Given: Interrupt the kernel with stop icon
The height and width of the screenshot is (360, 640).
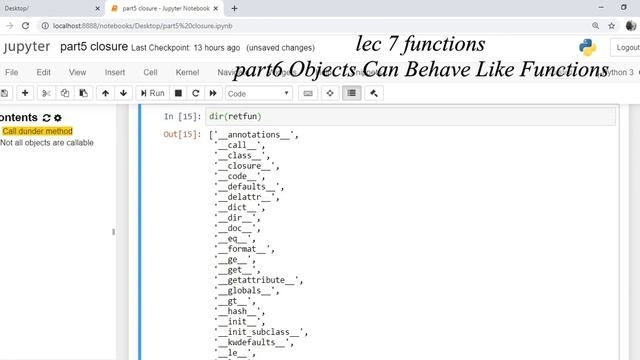Looking at the screenshot, I should pyautogui.click(x=178, y=93).
